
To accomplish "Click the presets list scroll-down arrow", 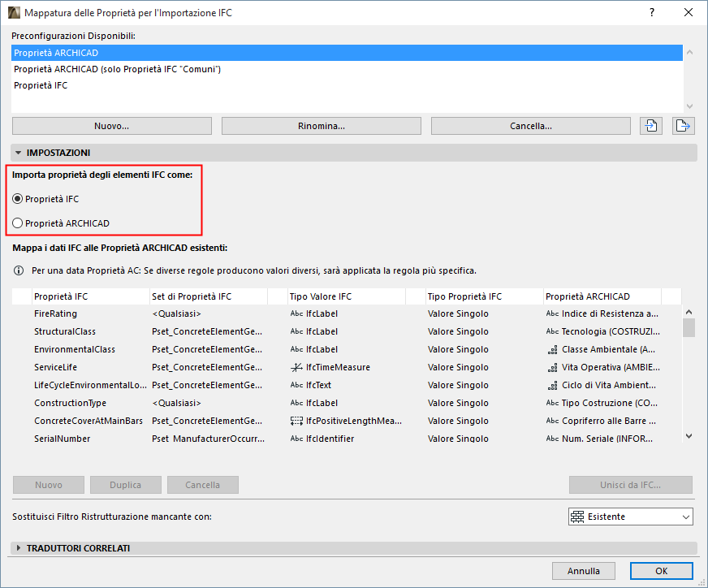I will coord(689,106).
